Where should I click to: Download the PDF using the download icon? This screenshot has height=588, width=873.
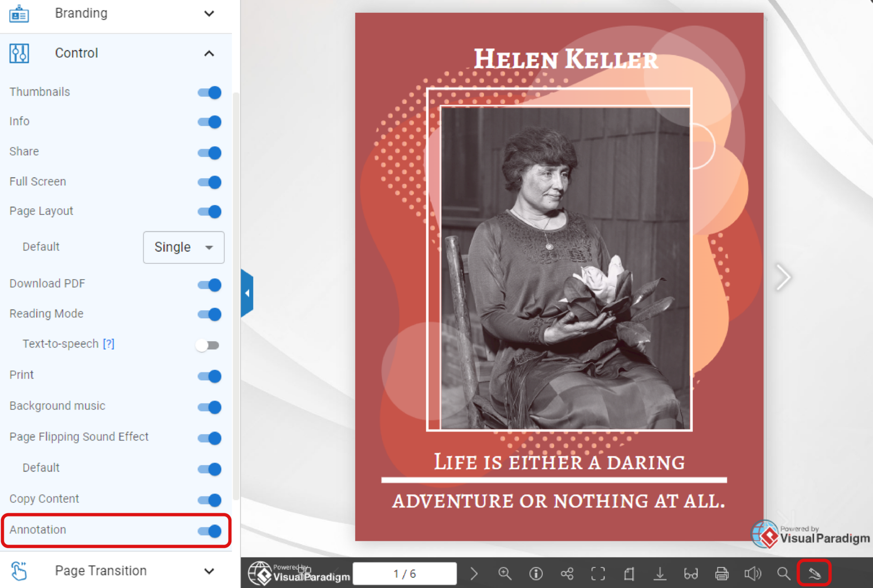(660, 573)
